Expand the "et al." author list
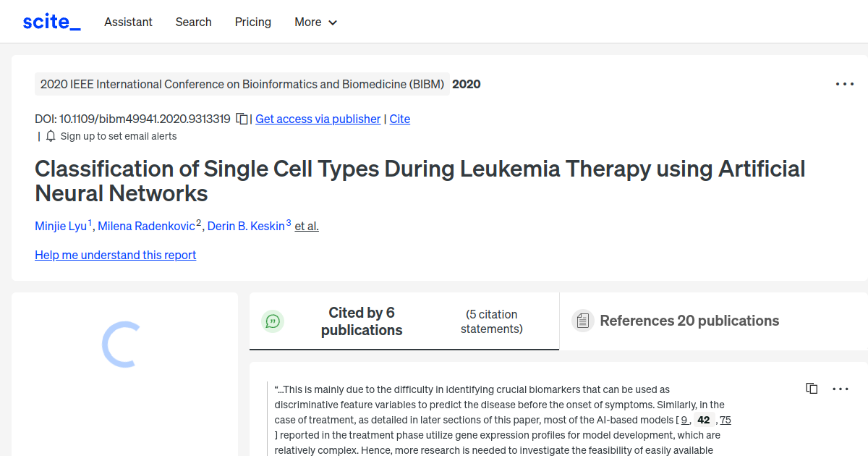Screen dimensions: 868x456 pyautogui.click(x=306, y=226)
